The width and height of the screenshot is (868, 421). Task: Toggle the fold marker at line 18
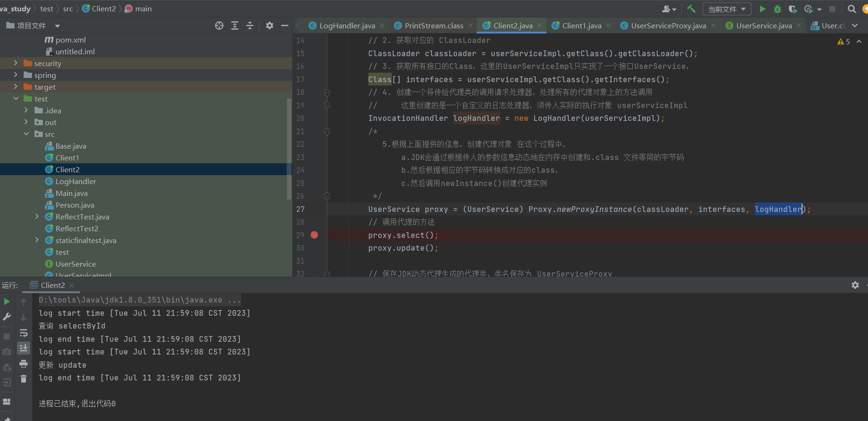tap(327, 93)
